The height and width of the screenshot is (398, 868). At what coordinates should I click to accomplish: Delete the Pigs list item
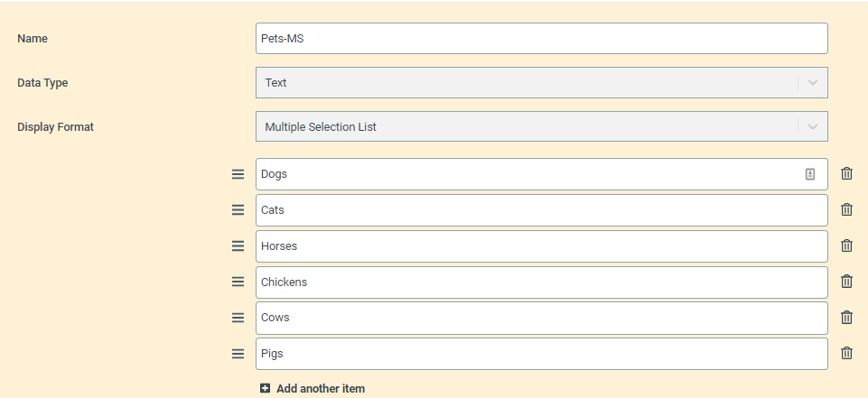(846, 353)
